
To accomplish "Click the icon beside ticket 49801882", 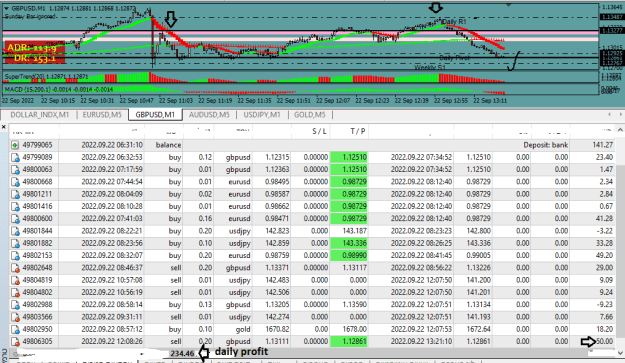I will pos(15,243).
